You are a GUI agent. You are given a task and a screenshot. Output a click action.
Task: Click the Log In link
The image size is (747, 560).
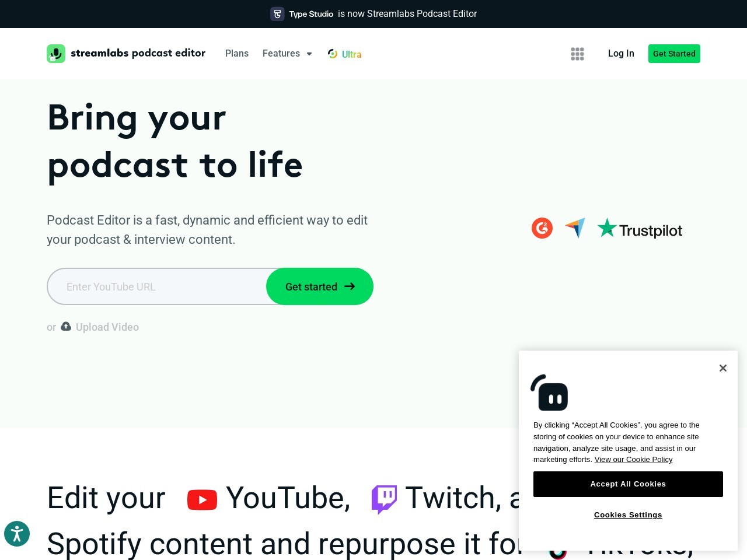click(621, 54)
